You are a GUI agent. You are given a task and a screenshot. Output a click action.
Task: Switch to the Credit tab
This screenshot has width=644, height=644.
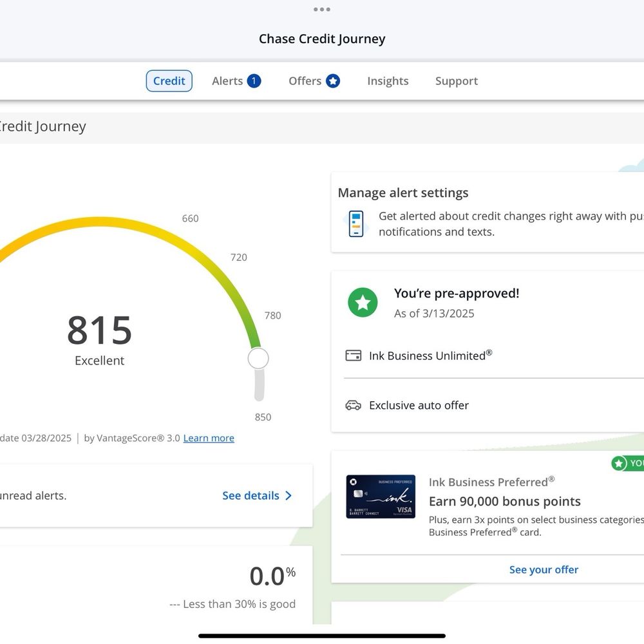169,81
